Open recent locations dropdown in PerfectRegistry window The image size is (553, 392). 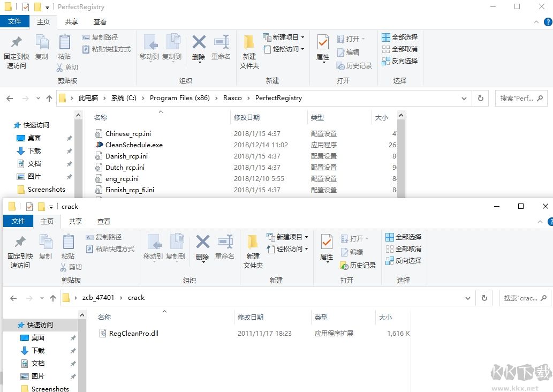tap(38, 99)
